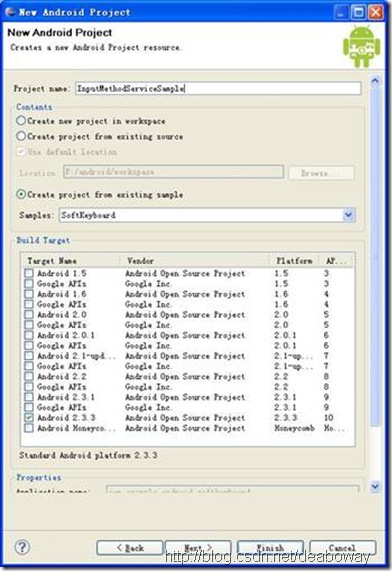392x571 pixels.
Task: Check the Android 1.6 target
Action: (x=29, y=294)
